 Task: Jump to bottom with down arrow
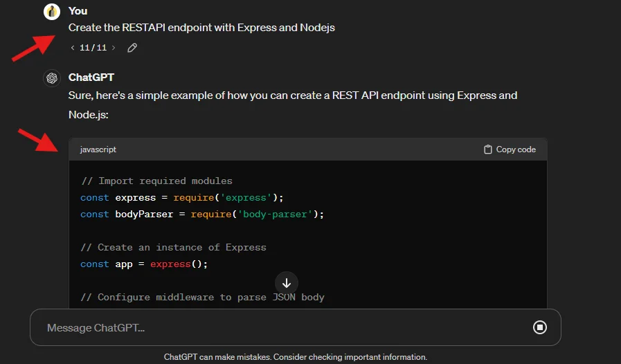[287, 283]
